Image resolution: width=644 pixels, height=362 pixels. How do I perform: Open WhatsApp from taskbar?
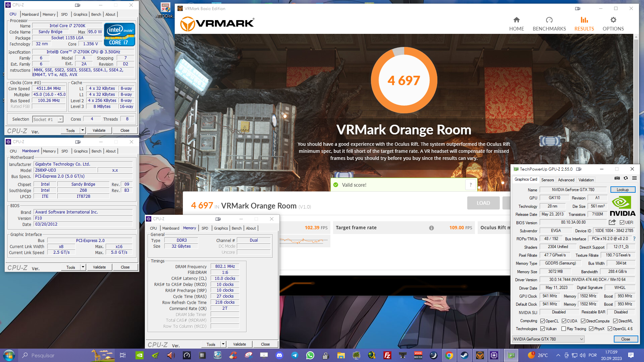(x=310, y=355)
